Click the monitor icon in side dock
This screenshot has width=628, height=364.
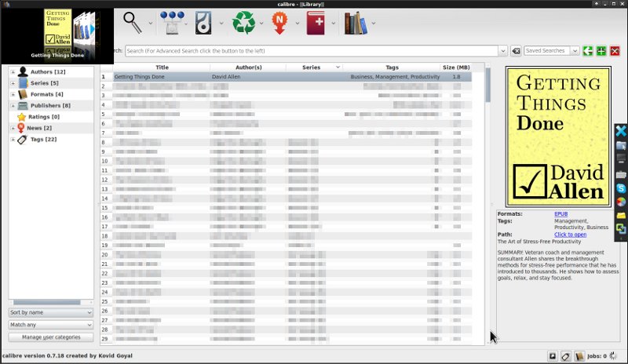click(621, 159)
